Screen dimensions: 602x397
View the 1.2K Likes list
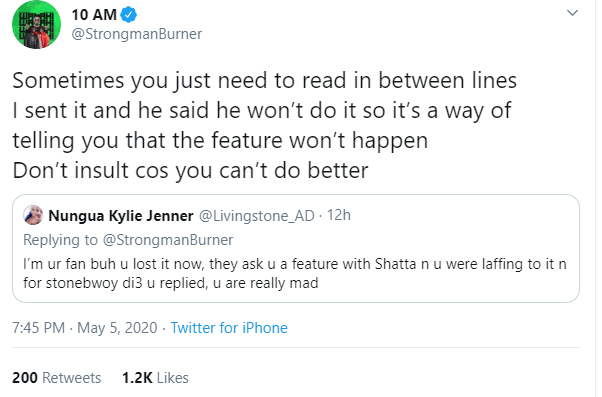(155, 378)
